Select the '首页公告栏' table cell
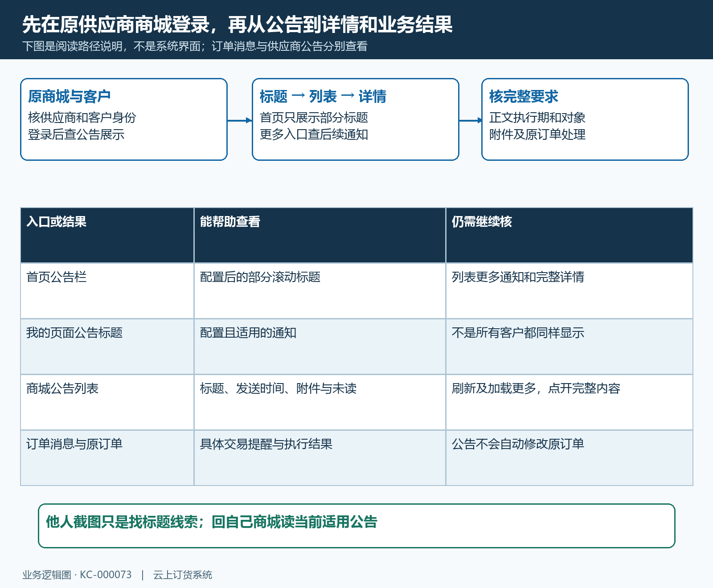Screen dimensions: 713x588 [x=107, y=291]
